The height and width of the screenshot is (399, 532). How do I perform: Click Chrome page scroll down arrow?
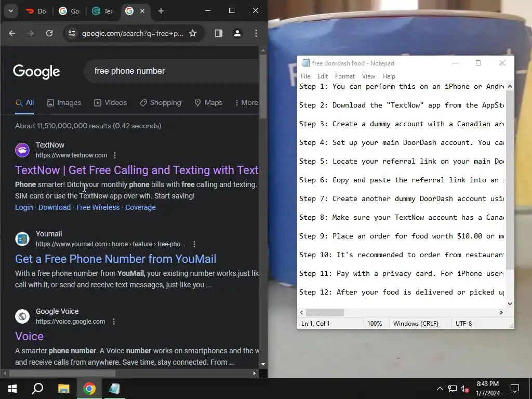263,364
